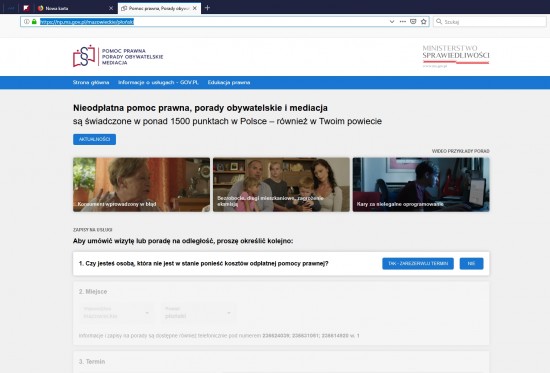Click TAK - ZAREZERWUJ TERMIN button

418,264
